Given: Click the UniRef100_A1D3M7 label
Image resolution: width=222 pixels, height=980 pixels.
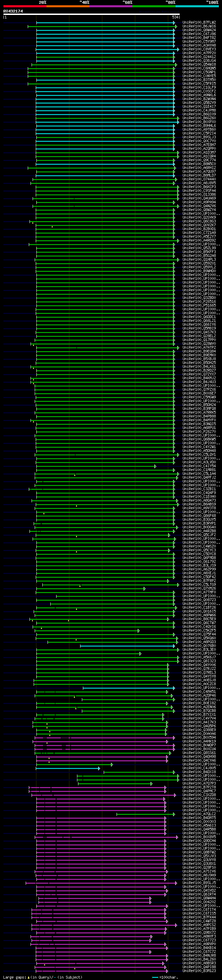Looking at the screenshot, I should (x=199, y=153).
